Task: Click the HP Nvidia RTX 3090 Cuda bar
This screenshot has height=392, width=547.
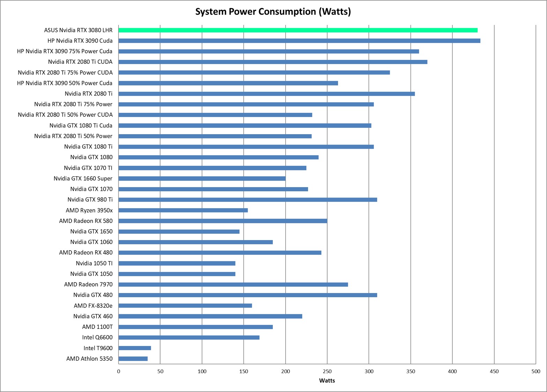Action: pos(299,41)
